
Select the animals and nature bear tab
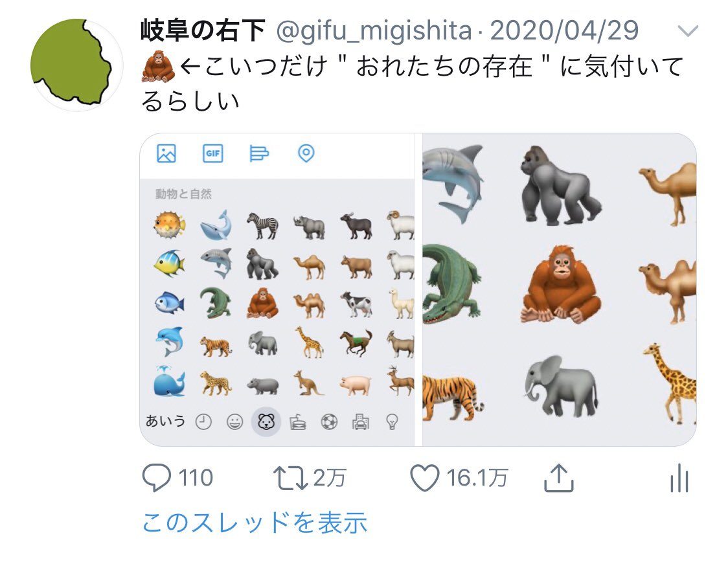click(266, 421)
